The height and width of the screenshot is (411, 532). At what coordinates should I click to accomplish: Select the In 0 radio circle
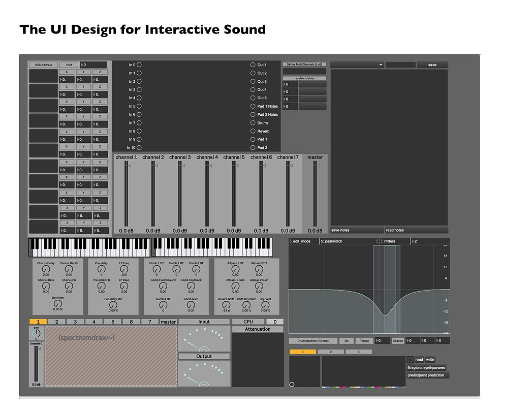[139, 65]
